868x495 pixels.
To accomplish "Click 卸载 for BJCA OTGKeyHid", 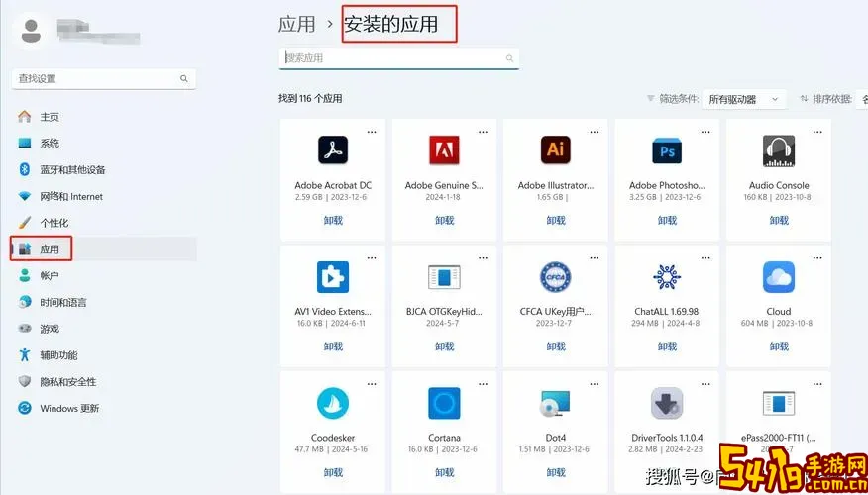I will click(x=444, y=346).
